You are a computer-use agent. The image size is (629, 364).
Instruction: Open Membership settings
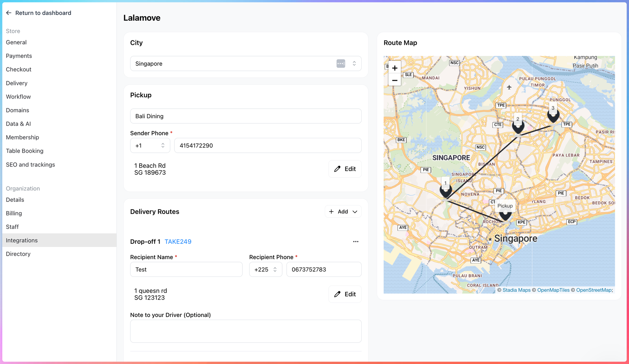tap(22, 137)
